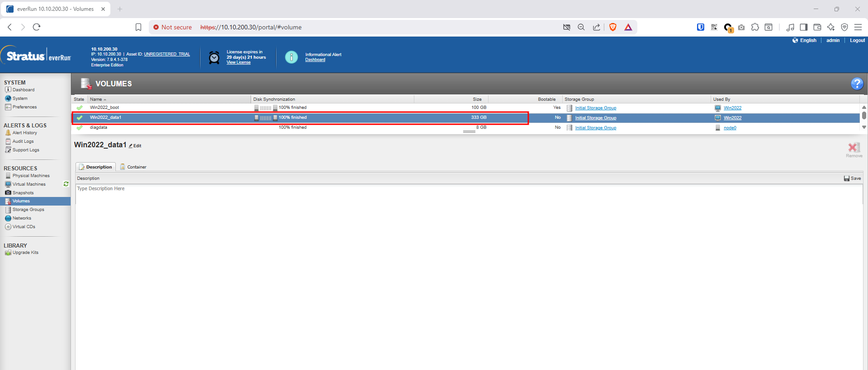The width and height of the screenshot is (868, 370).
Task: Open Upgrade Kits in Library
Action: [25, 253]
